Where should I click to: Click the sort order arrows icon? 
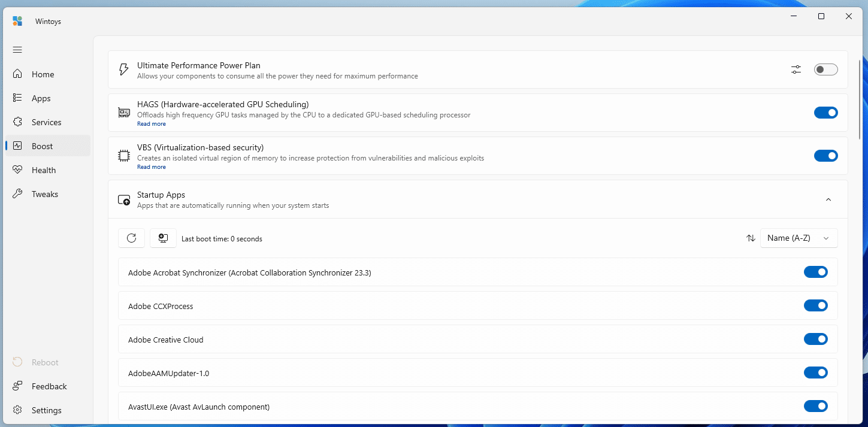pyautogui.click(x=751, y=238)
